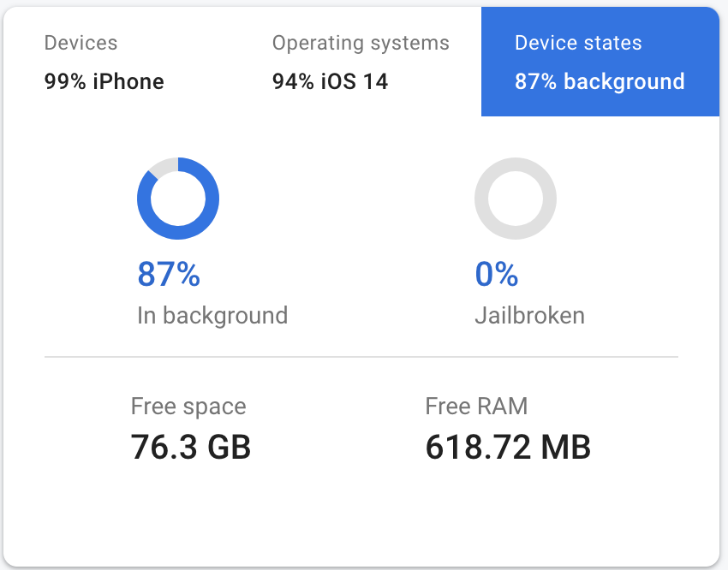Select the Device states tab
The height and width of the screenshot is (570, 728).
pyautogui.click(x=600, y=61)
